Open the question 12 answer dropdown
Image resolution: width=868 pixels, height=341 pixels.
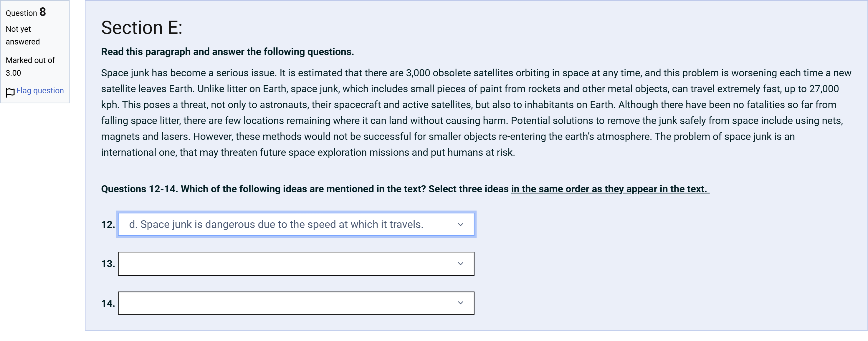296,224
